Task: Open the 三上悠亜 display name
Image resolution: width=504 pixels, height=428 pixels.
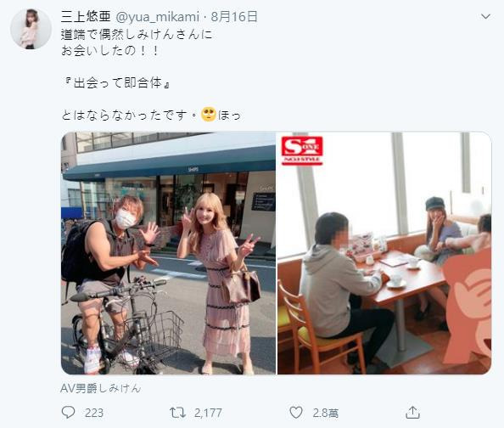Action: coord(86,16)
